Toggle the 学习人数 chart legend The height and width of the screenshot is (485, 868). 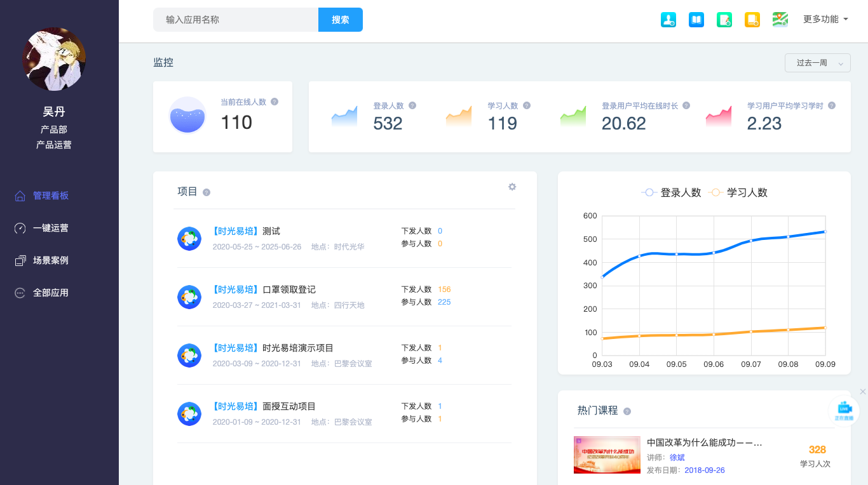(x=738, y=192)
